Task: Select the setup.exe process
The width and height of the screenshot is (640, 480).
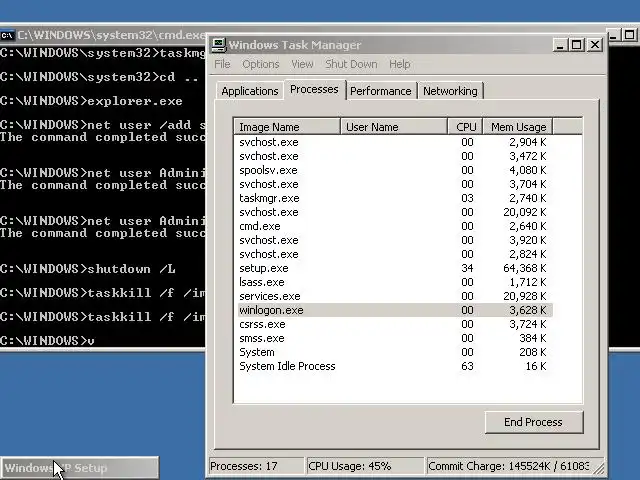Action: 395,268
